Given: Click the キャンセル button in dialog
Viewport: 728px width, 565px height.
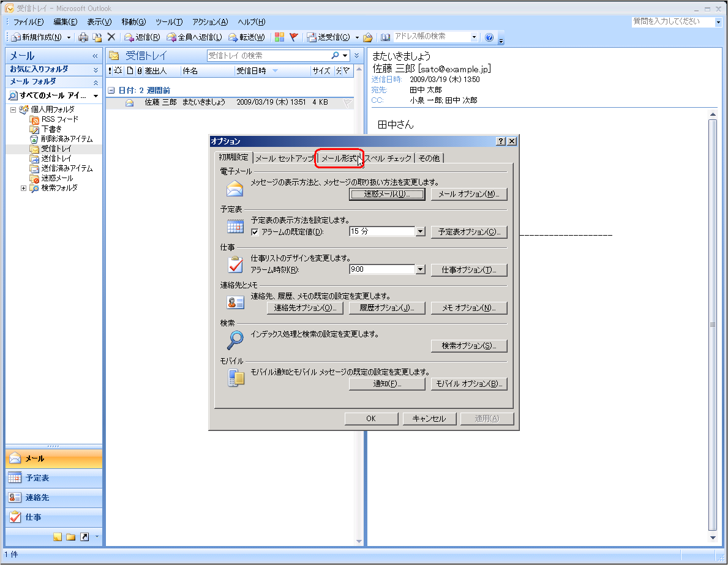Looking at the screenshot, I should coord(429,419).
